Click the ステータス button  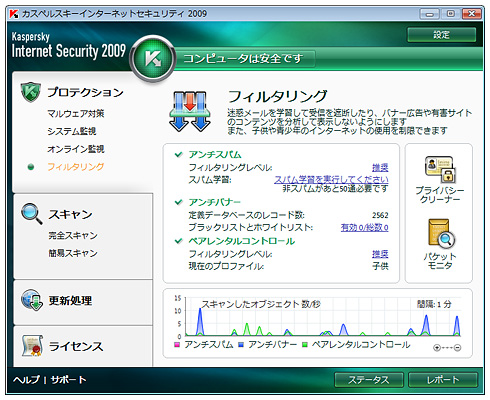click(369, 380)
